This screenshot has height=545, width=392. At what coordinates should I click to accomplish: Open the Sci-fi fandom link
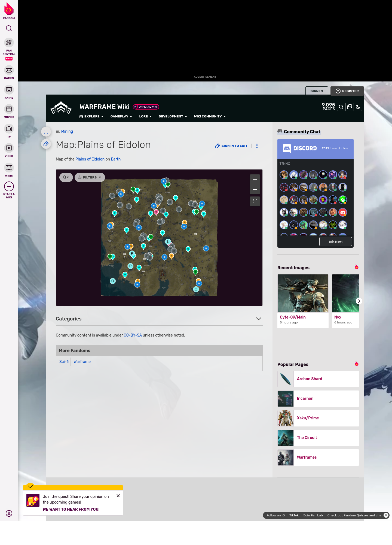click(x=64, y=362)
